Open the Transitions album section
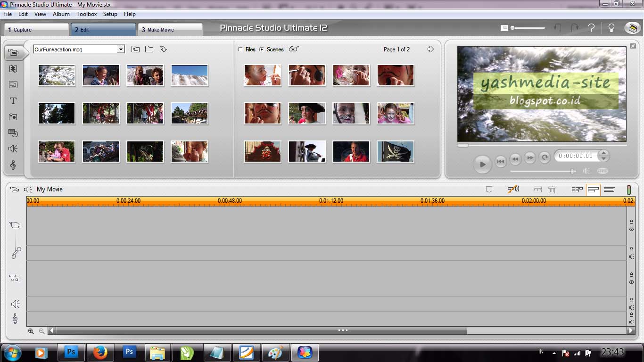 13,69
